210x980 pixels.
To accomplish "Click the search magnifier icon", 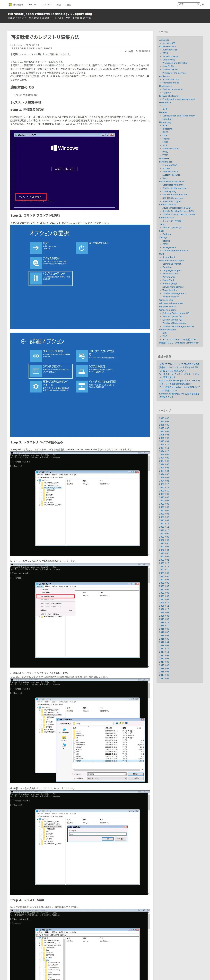I will (x=198, y=4).
